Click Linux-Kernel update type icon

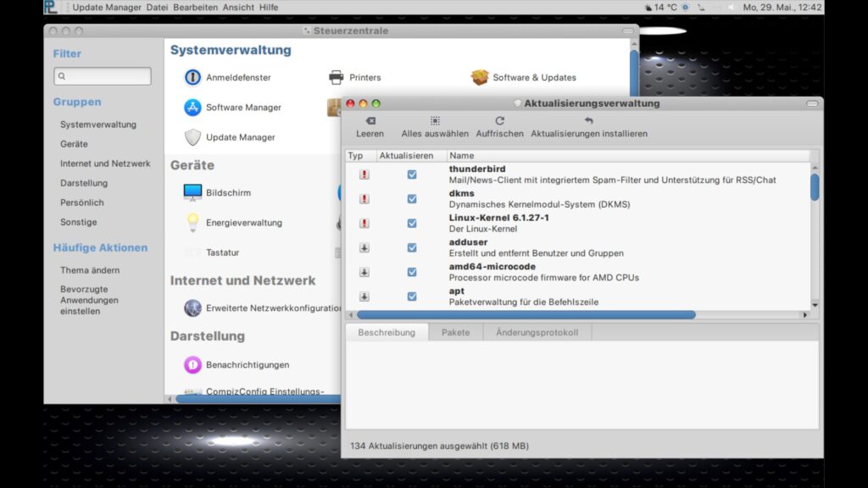click(x=364, y=223)
